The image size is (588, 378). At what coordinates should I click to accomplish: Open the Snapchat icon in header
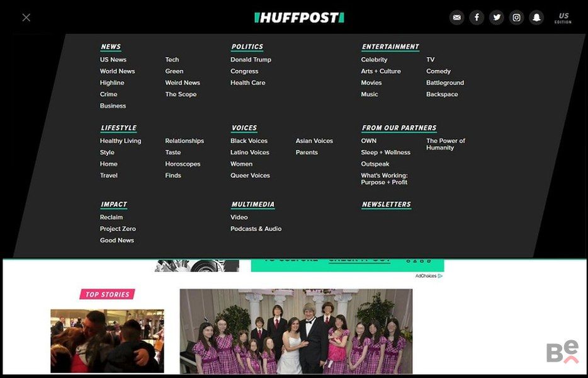click(x=536, y=17)
